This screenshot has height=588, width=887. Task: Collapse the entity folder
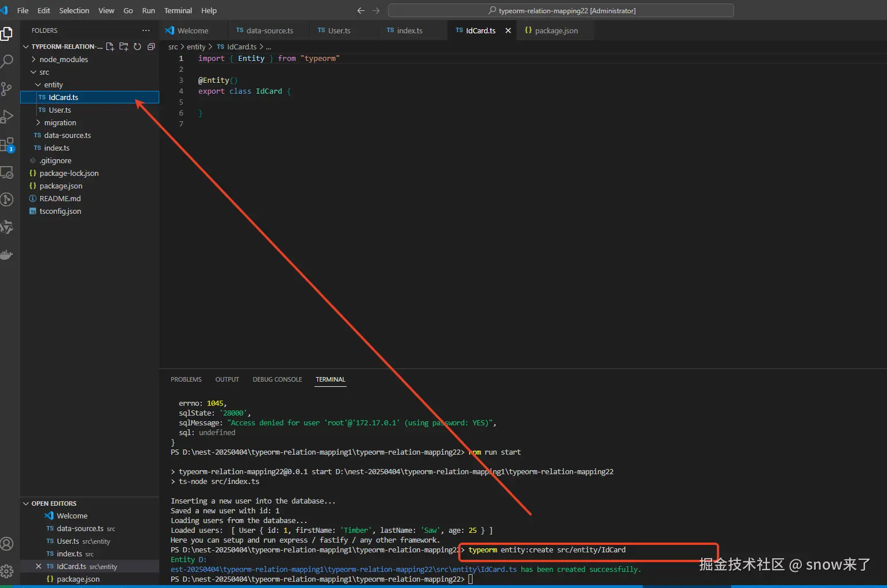[x=38, y=84]
